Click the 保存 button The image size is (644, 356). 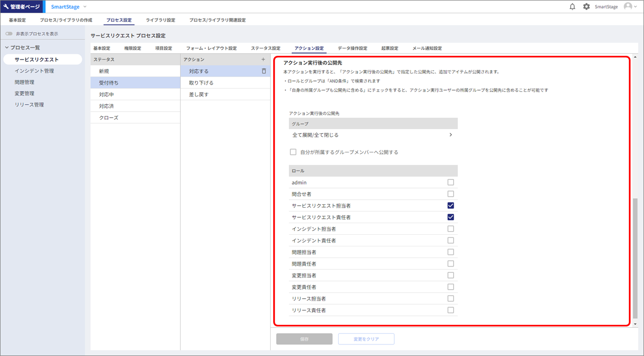tap(304, 339)
